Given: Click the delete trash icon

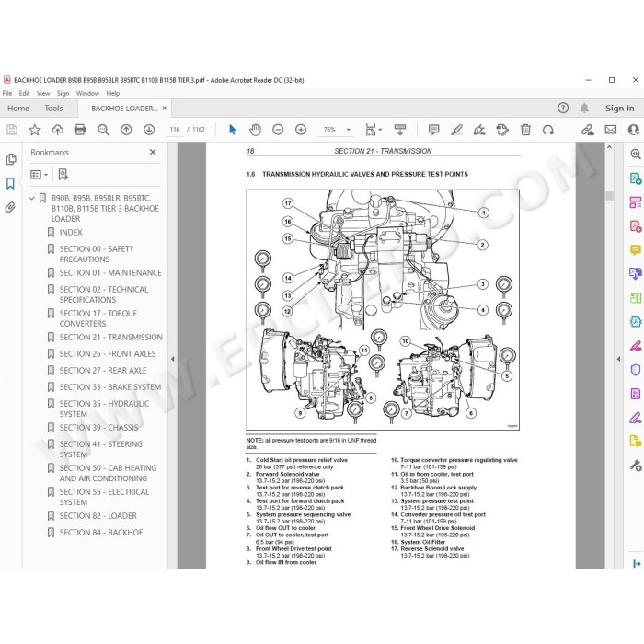Looking at the screenshot, I should click(525, 130).
